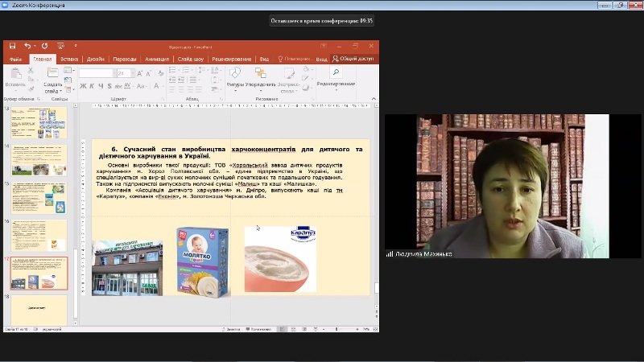Open the Анимация ribbon tab
The height and width of the screenshot is (362, 644).
[157, 59]
